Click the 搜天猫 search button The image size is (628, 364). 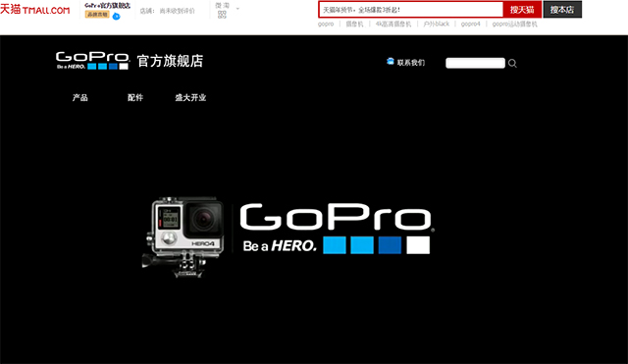(522, 10)
